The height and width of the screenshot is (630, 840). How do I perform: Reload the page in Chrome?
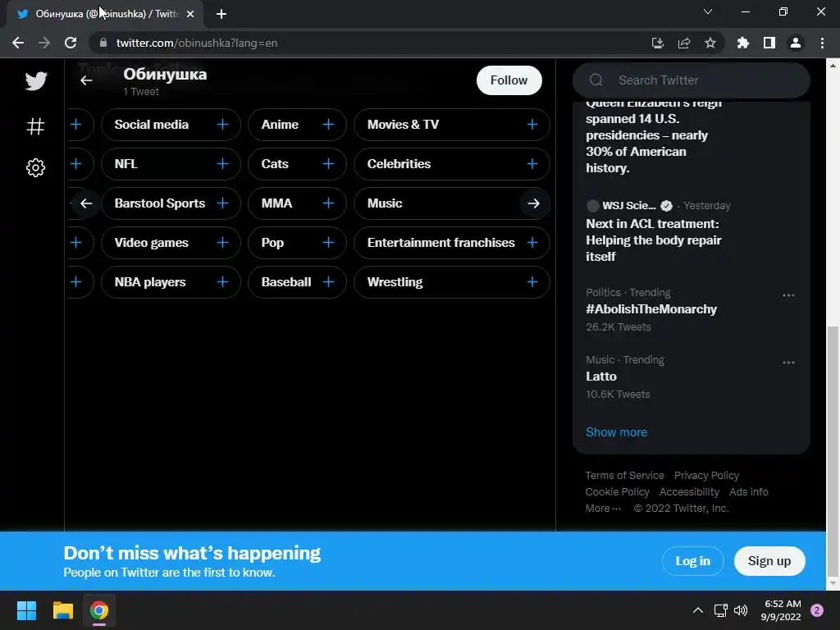pos(71,43)
